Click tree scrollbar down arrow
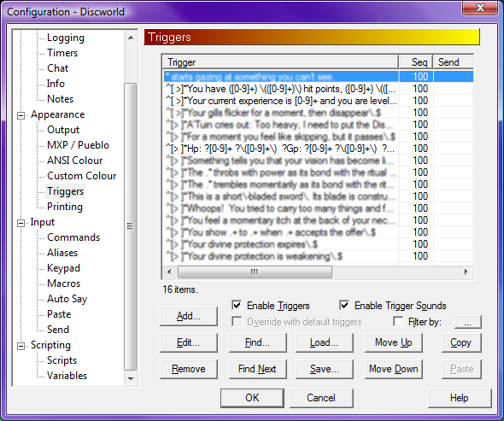 click(131, 378)
